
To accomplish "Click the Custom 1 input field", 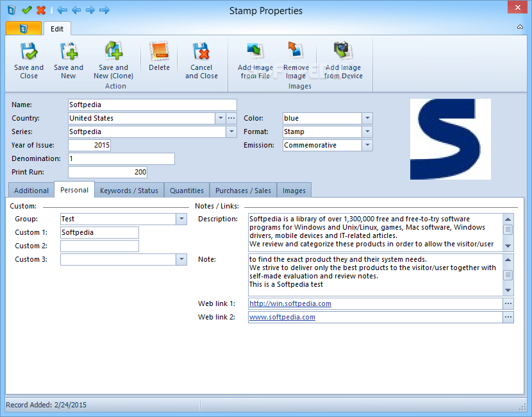I will (x=100, y=233).
